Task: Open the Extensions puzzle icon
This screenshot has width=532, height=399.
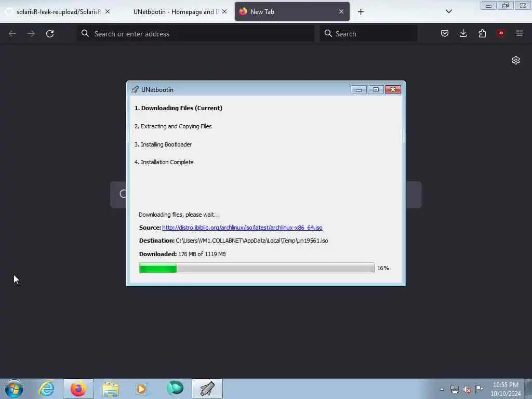Action: pos(482,33)
